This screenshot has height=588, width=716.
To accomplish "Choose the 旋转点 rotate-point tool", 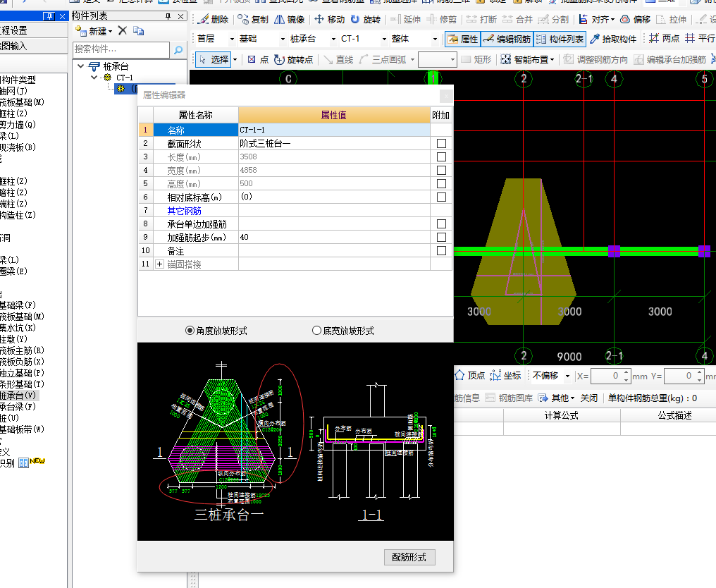I will [294, 59].
